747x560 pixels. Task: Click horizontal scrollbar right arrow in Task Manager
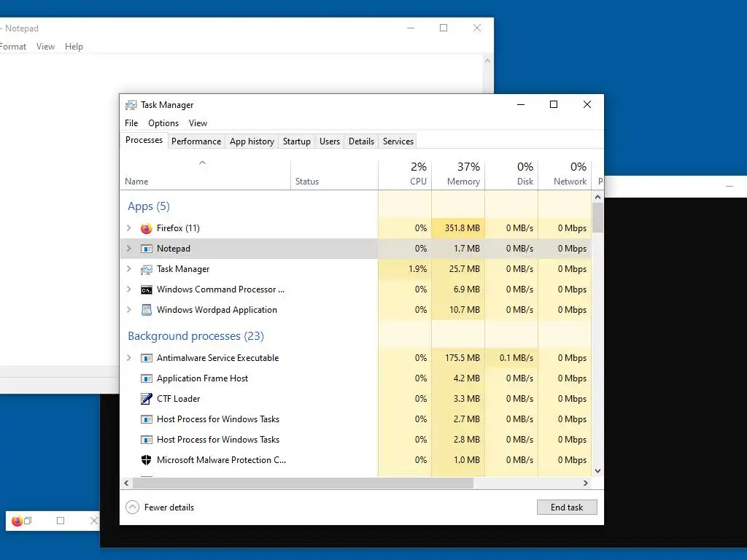tap(586, 483)
